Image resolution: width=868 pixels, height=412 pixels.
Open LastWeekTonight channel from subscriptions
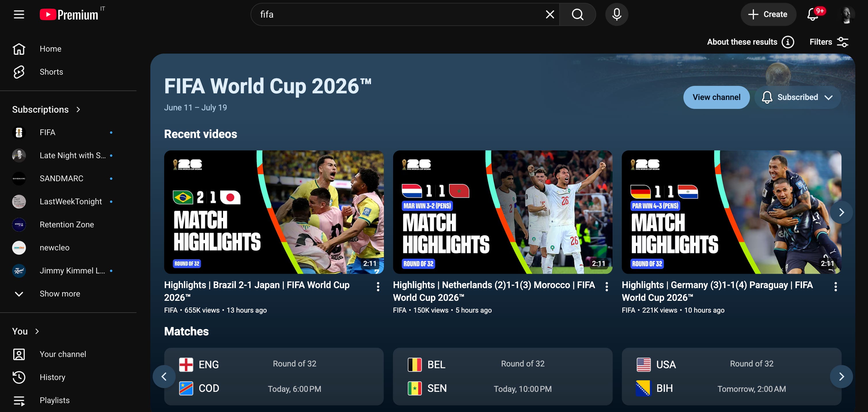pyautogui.click(x=68, y=202)
